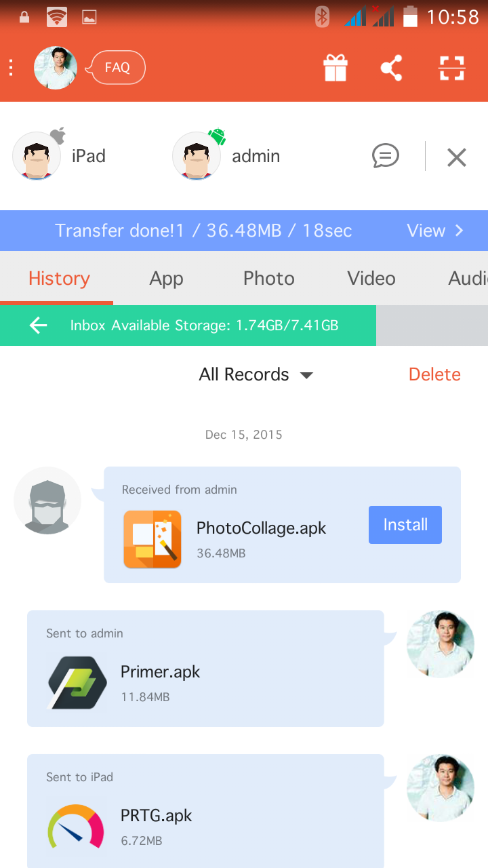Screen dimensions: 488x868
Task: Tap the share icon in header
Action: 391,68
